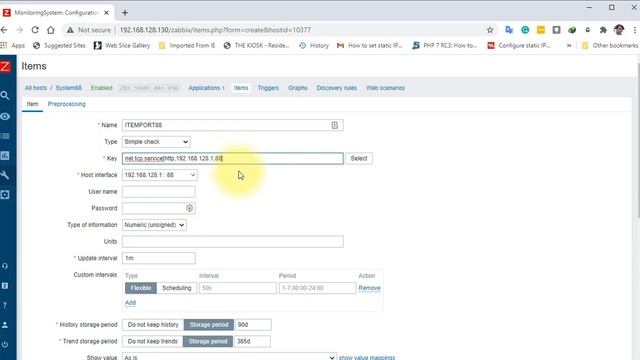
Task: Click the browser Forward arrow
Action: (x=20, y=30)
